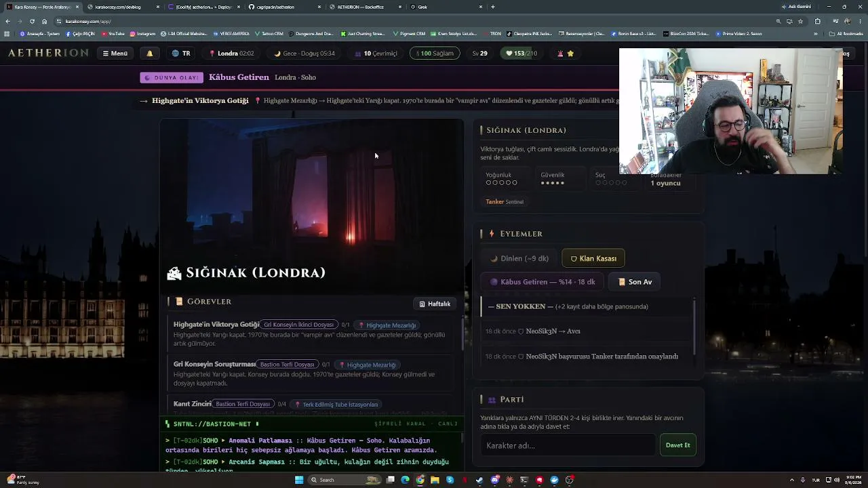Image resolution: width=868 pixels, height=488 pixels.
Task: Click the browser back arrow
Action: point(7,21)
